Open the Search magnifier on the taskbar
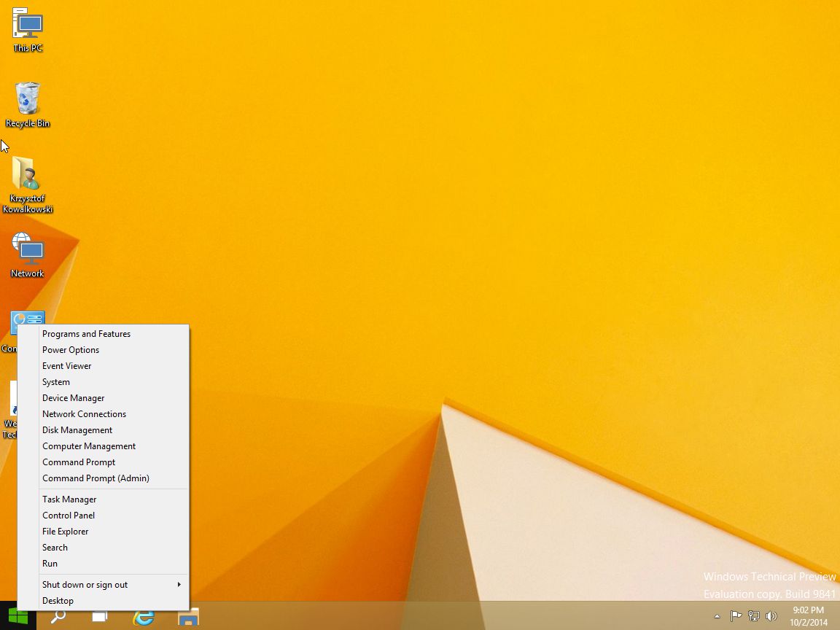The image size is (840, 630). click(x=58, y=616)
